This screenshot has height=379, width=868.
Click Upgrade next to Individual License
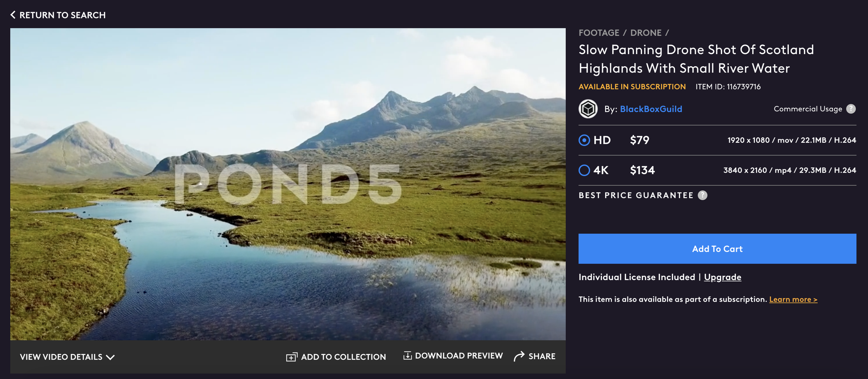pyautogui.click(x=723, y=277)
